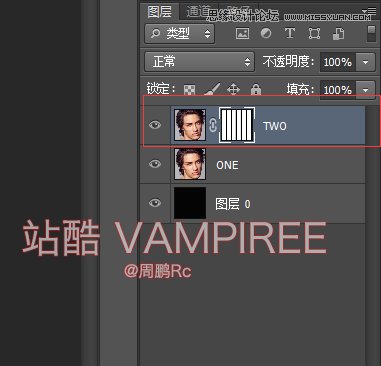
Task: Select the TWO layer face thumbnail
Action: pos(190,125)
